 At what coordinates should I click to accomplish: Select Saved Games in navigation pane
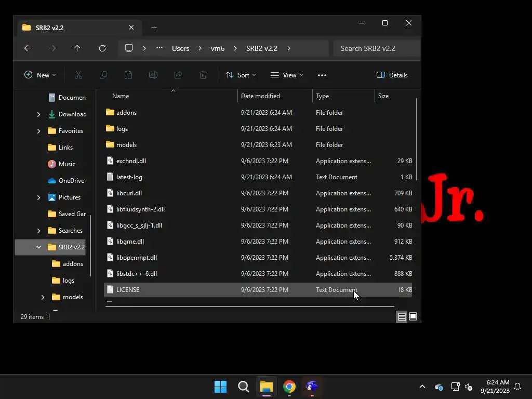[67, 214]
